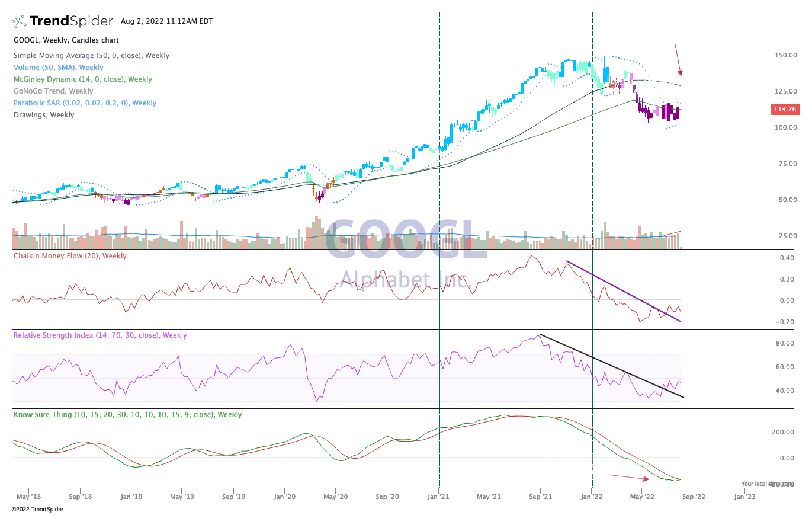
Task: Click the 114.76 current price tag
Action: (x=785, y=109)
